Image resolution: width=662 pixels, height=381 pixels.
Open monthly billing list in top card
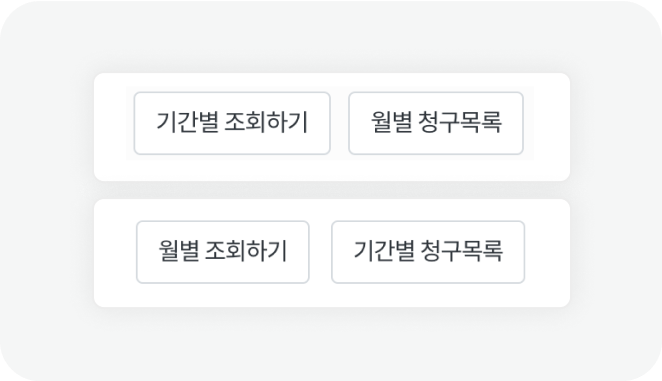pos(436,123)
